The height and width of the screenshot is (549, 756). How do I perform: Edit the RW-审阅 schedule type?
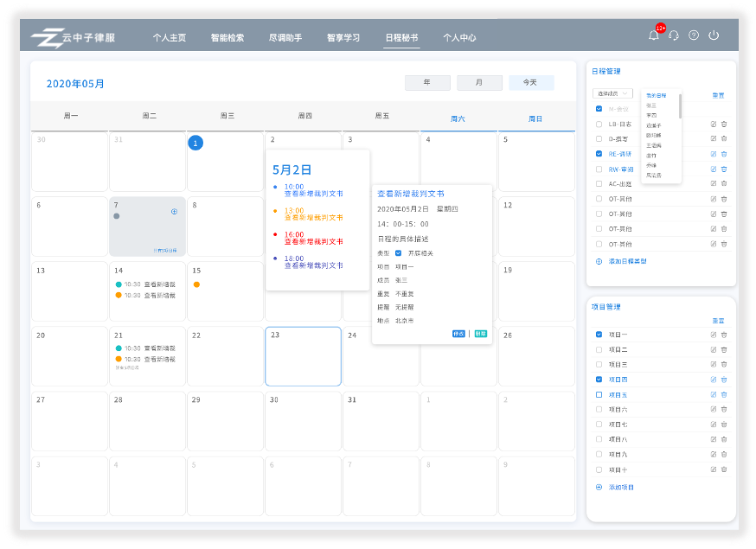pyautogui.click(x=714, y=169)
